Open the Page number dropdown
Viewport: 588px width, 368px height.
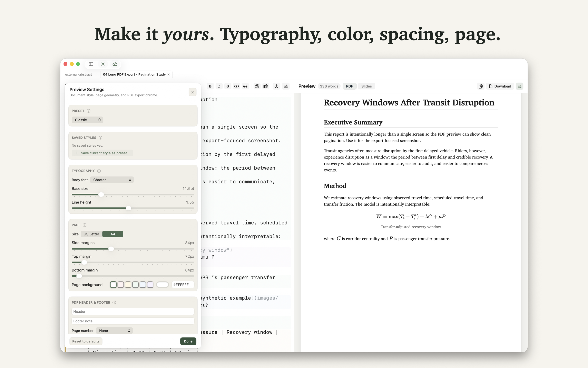(114, 331)
